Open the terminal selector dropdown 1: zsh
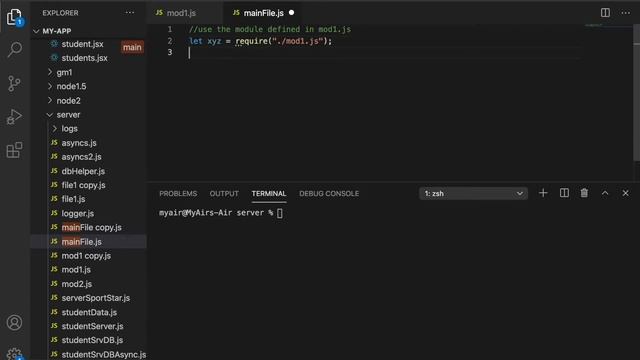The width and height of the screenshot is (640, 360). pos(473,193)
